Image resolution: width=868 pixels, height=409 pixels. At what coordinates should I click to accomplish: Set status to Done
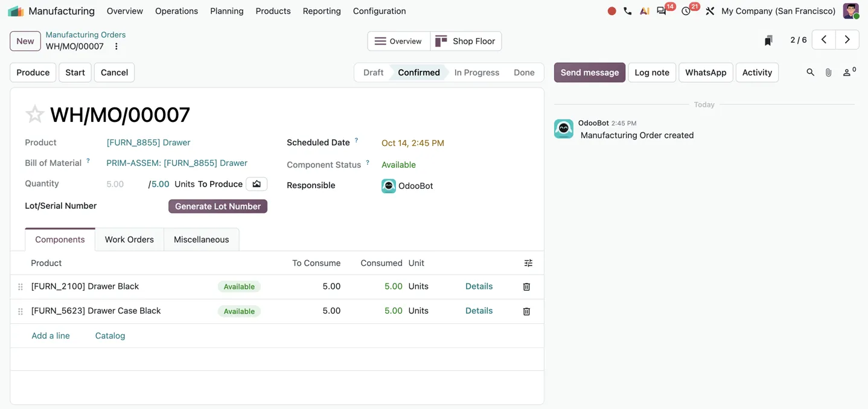[x=524, y=72]
